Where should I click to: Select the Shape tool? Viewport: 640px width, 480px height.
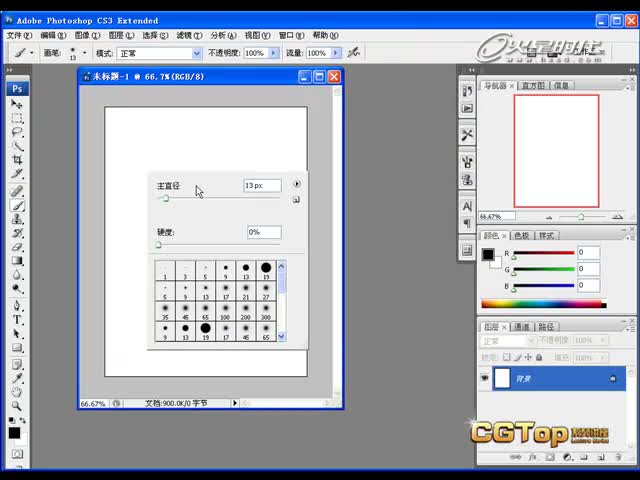click(x=17, y=347)
